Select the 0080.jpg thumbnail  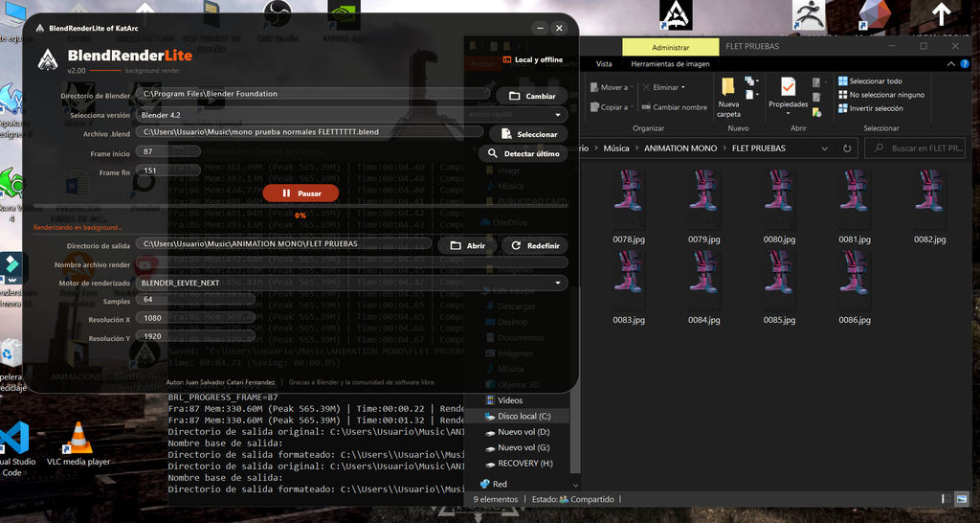tap(779, 200)
